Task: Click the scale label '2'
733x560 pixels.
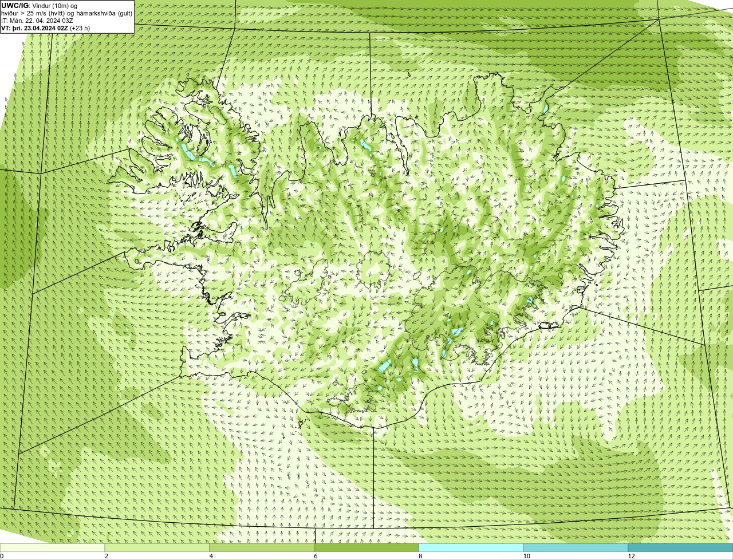Action: click(107, 556)
